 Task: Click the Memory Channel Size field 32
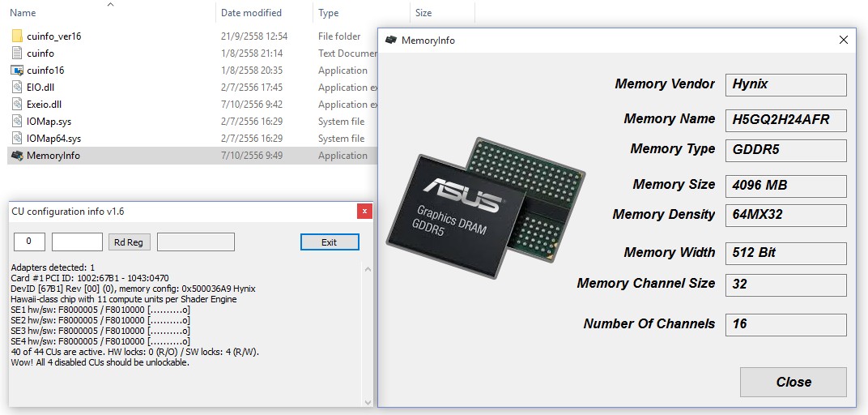click(786, 285)
